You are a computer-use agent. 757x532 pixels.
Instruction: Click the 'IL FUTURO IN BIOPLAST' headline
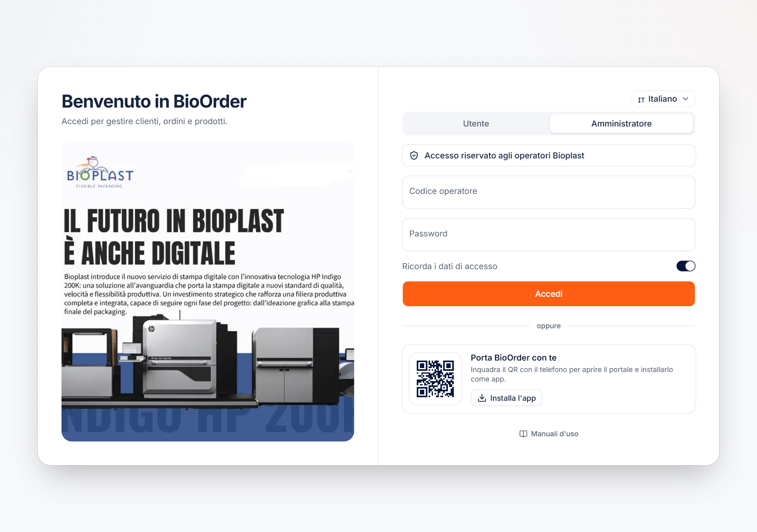[174, 221]
